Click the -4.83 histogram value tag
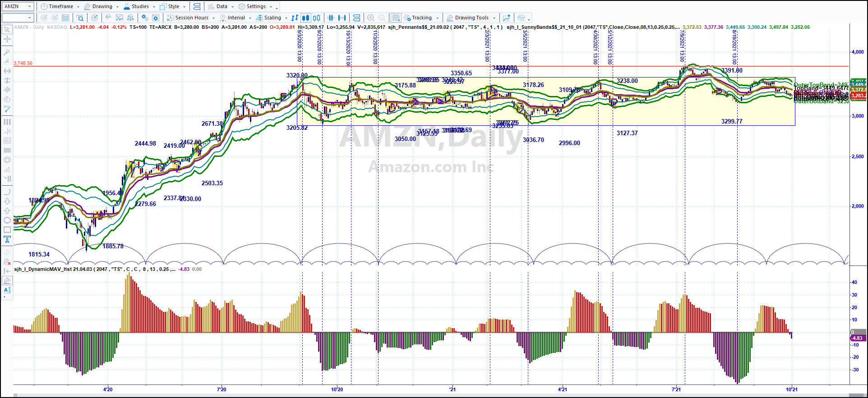Image resolution: width=868 pixels, height=398 pixels. click(x=858, y=338)
